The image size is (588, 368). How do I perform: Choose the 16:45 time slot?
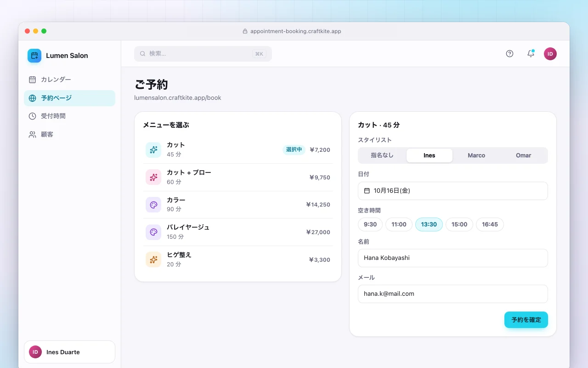point(490,224)
